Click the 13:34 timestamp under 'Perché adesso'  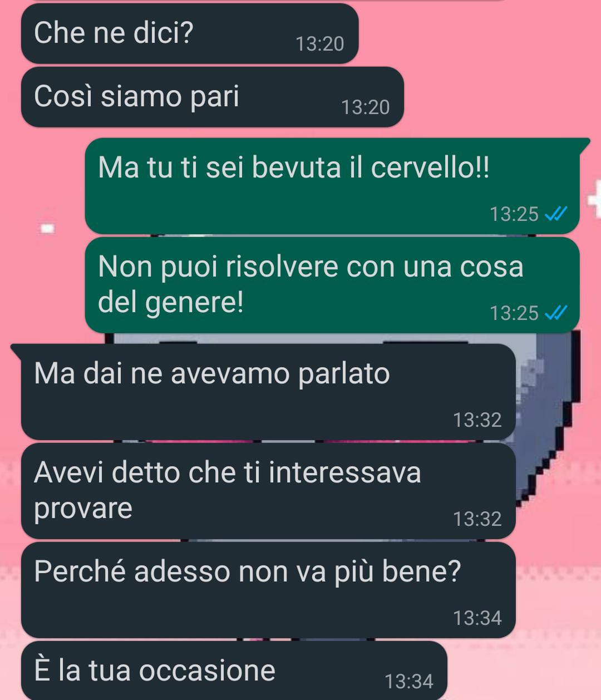click(477, 618)
